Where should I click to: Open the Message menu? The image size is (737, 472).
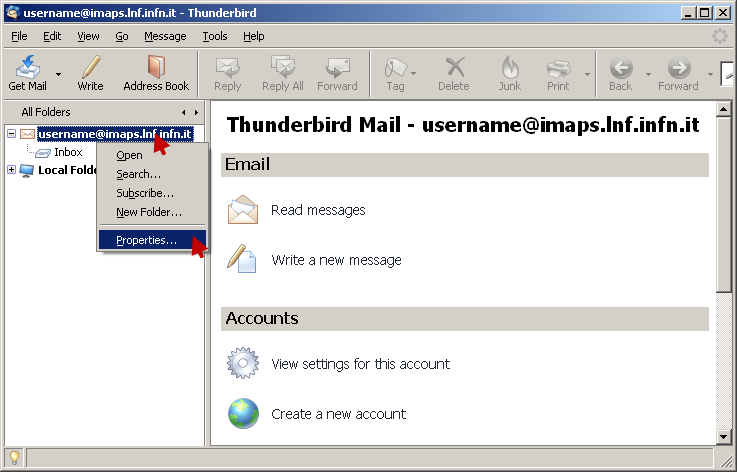point(165,36)
